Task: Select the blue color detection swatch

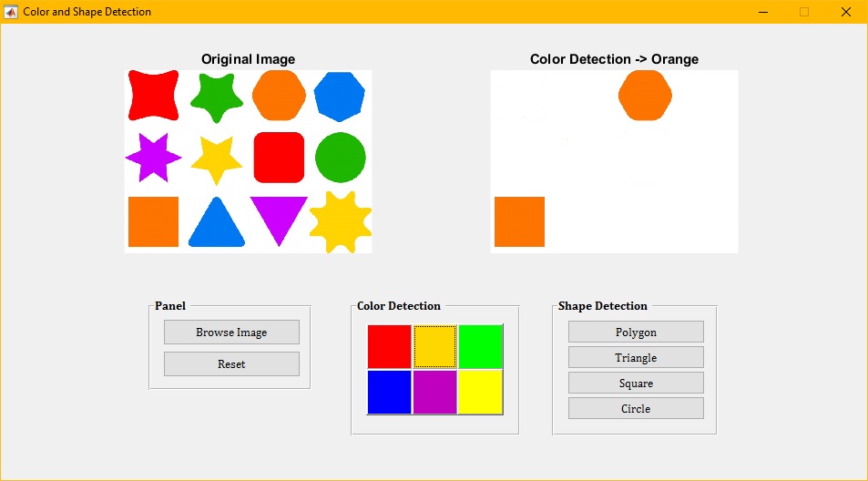Action: tap(390, 392)
